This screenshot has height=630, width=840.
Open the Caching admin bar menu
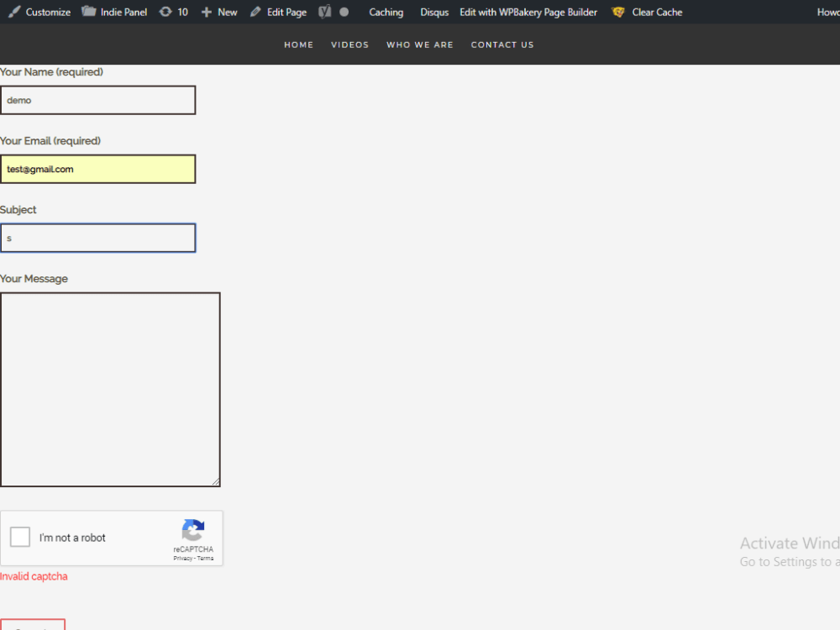386,12
